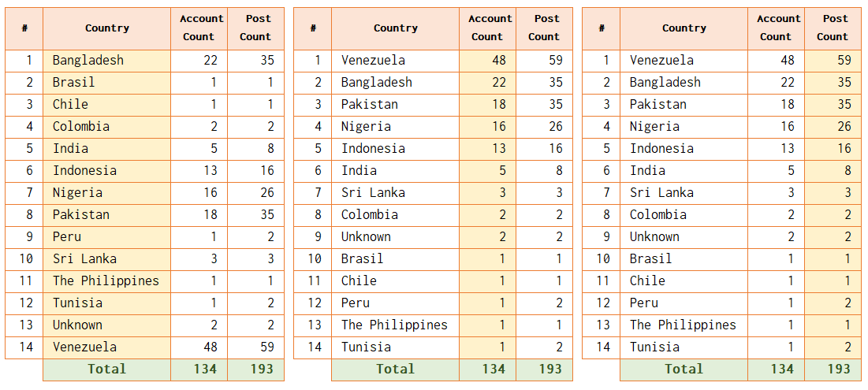Click Country header in first table

click(107, 28)
